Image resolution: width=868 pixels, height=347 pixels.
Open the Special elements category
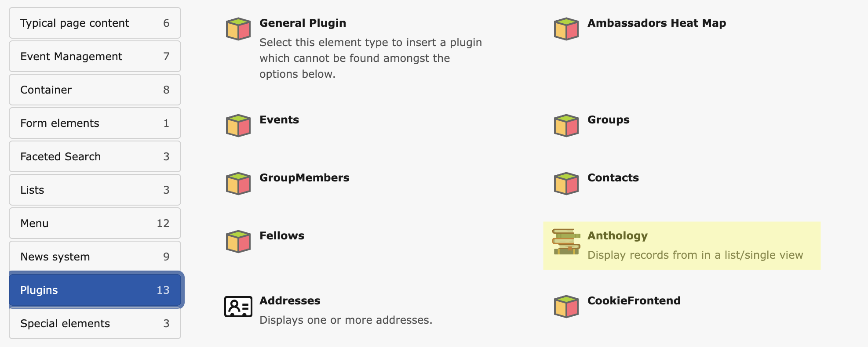coord(95,323)
